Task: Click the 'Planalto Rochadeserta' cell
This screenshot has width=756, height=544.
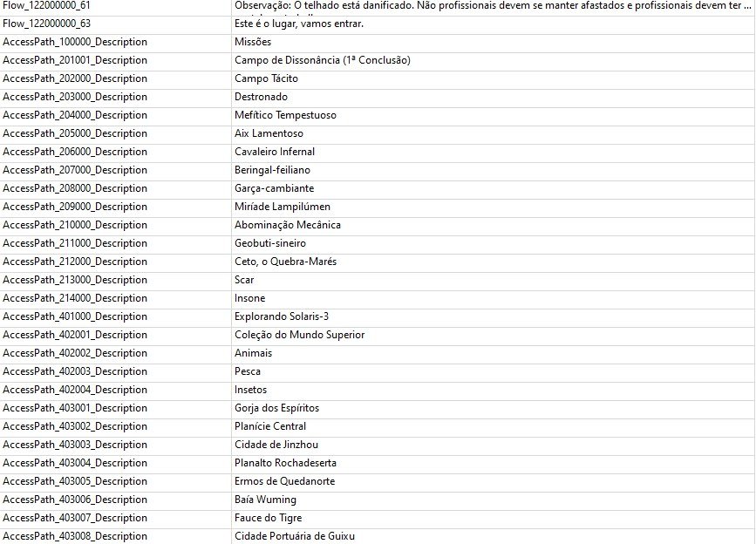Action: 493,464
